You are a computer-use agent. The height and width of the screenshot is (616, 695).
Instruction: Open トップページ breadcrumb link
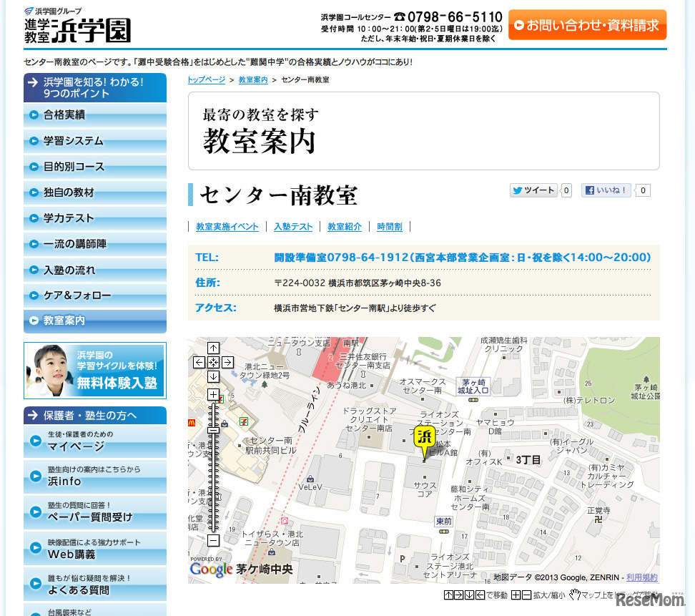(x=207, y=80)
